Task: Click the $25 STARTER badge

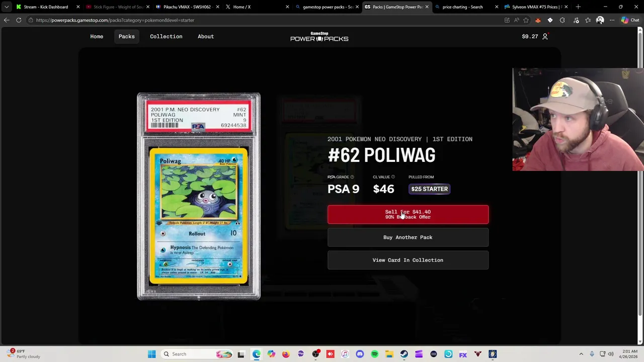Action: tap(429, 189)
